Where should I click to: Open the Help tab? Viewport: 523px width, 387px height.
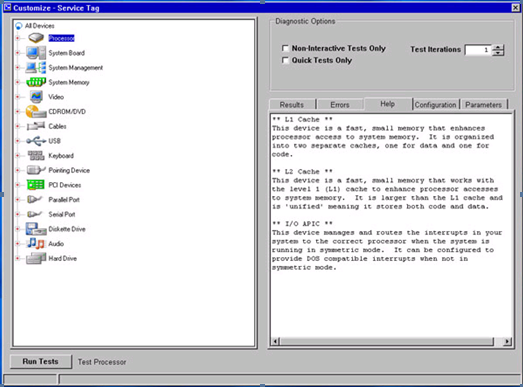(x=388, y=104)
